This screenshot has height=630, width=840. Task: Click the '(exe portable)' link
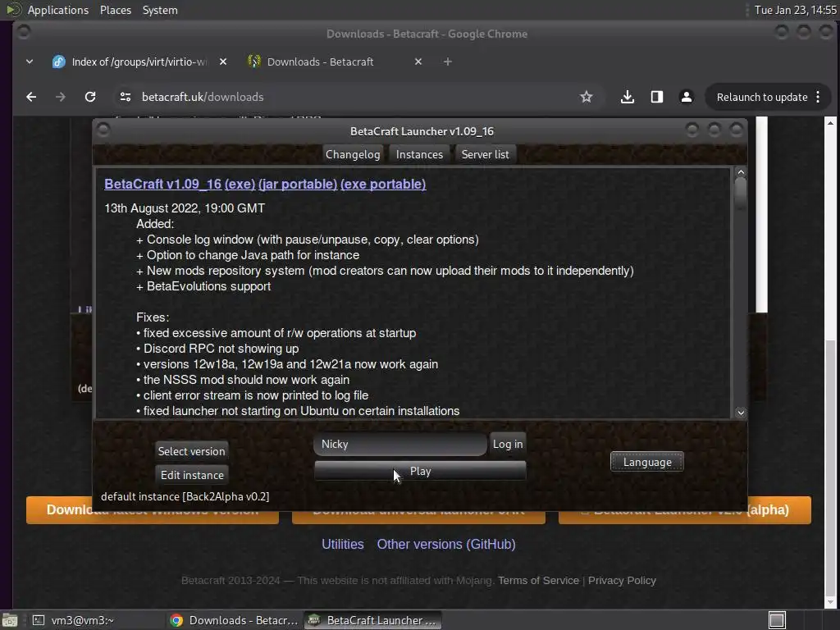click(383, 184)
